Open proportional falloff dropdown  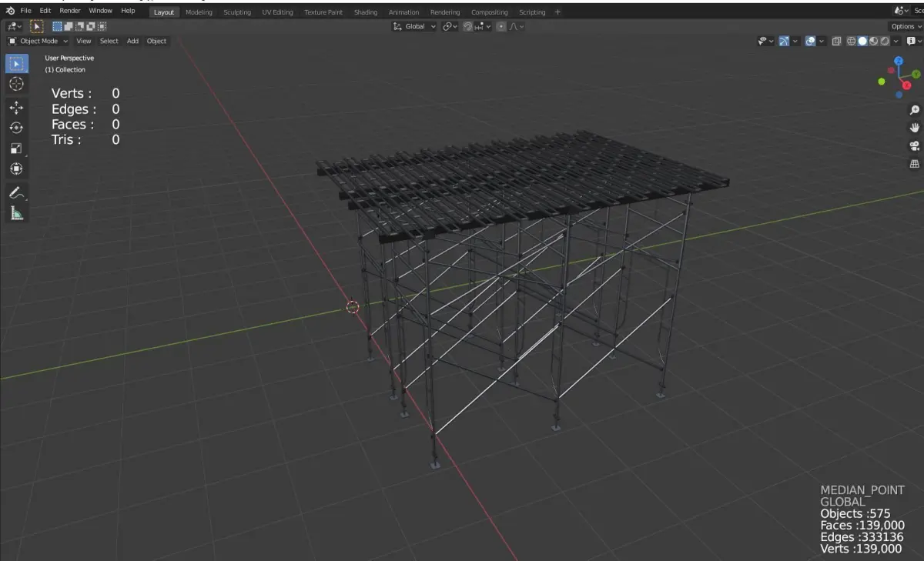tap(517, 26)
